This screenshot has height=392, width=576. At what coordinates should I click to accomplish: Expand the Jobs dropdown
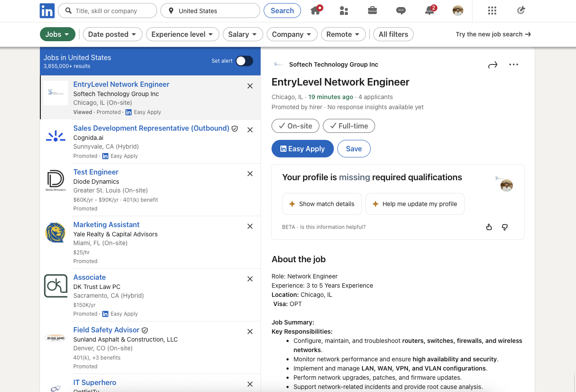pyautogui.click(x=57, y=34)
